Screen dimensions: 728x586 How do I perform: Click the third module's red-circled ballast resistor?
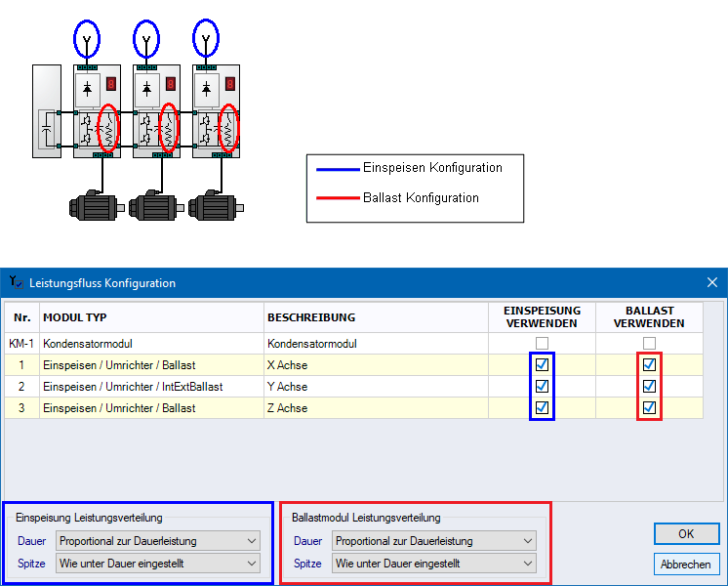[229, 128]
